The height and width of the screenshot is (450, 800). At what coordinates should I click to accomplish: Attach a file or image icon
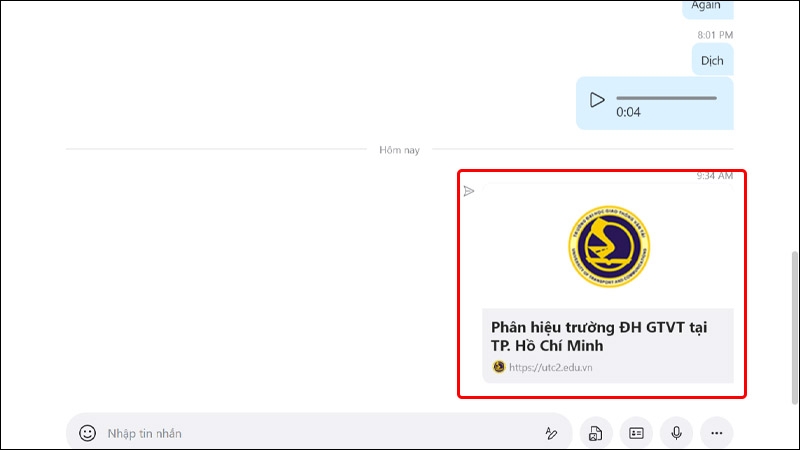coord(595,433)
